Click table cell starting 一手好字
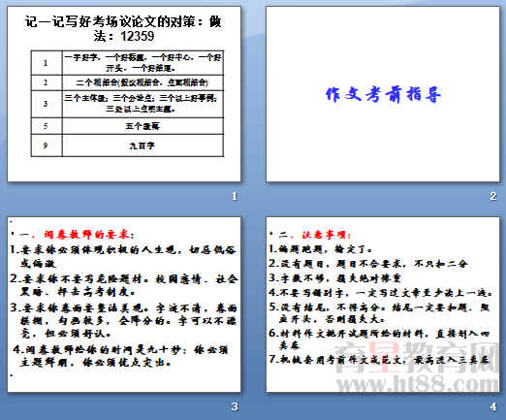 click(142, 63)
